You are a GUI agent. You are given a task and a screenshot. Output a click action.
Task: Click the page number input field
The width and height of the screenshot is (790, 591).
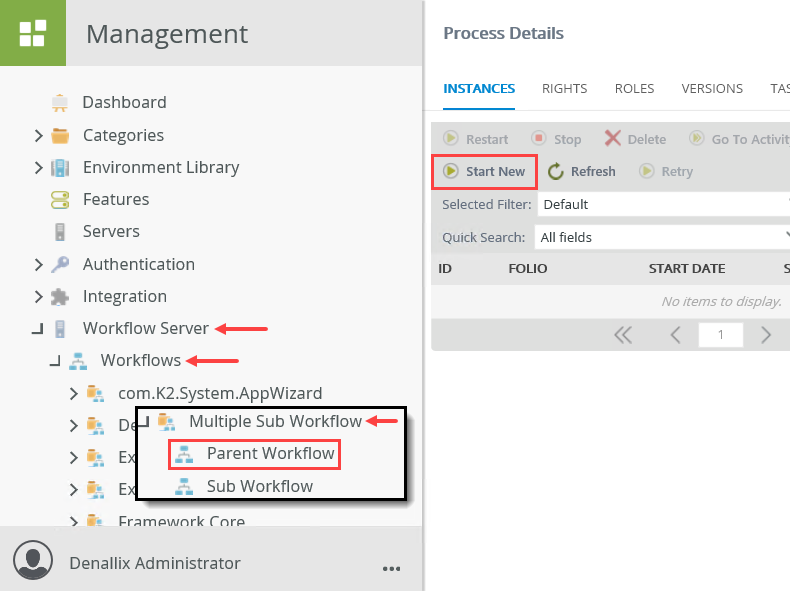(x=721, y=335)
